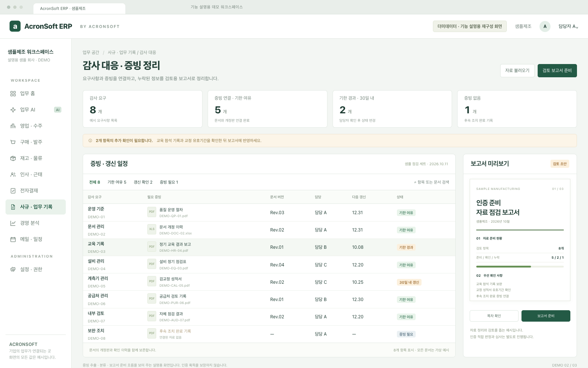Click the 30일 내 갱신 status badge
The height and width of the screenshot is (368, 588).
409,282
